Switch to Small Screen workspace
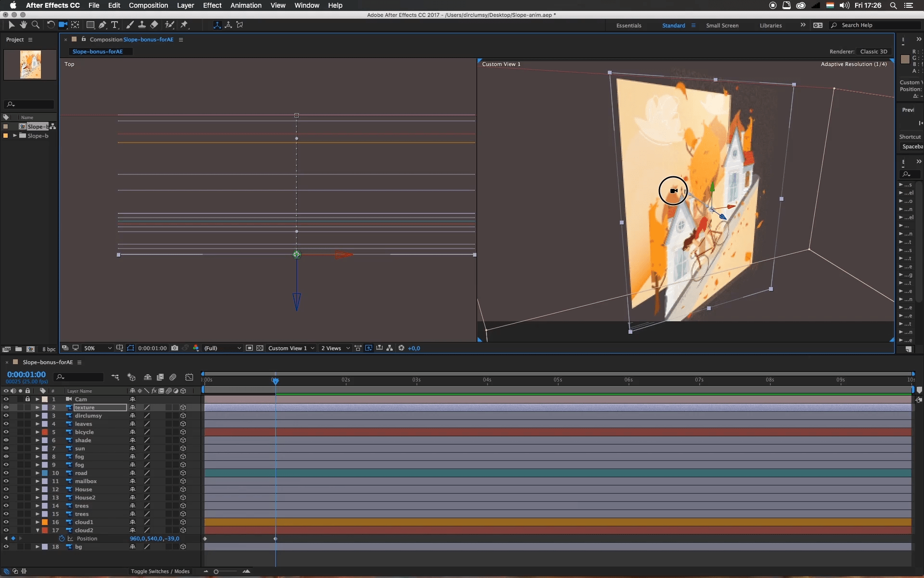The width and height of the screenshot is (924, 578). click(x=722, y=26)
